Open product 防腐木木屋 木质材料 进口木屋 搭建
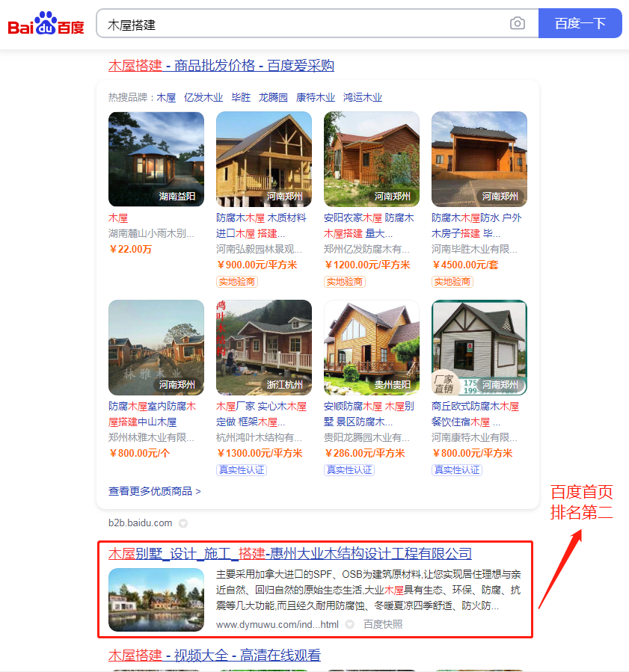This screenshot has width=629, height=672. [261, 226]
